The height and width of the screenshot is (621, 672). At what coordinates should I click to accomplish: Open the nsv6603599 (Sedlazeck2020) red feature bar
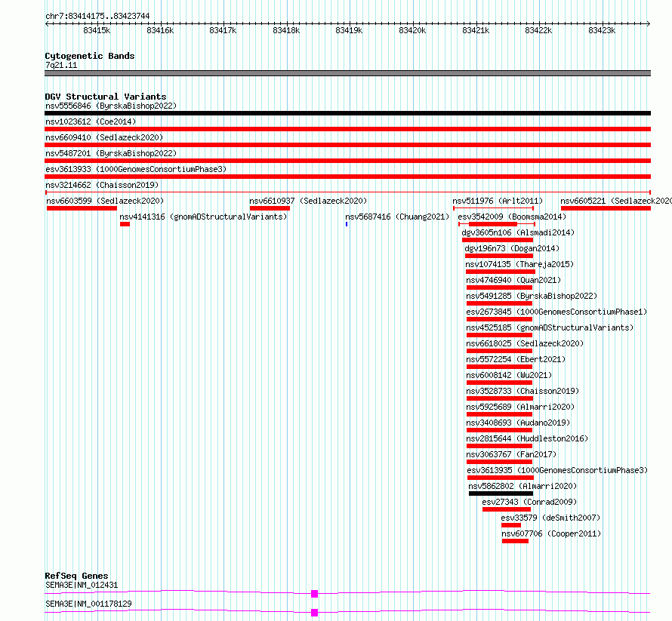click(x=82, y=208)
